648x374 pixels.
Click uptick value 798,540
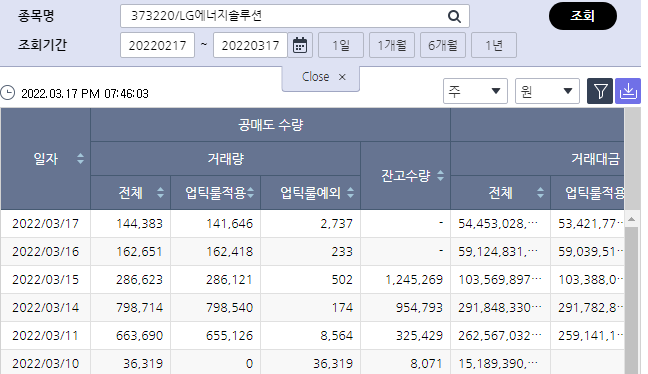(229, 307)
